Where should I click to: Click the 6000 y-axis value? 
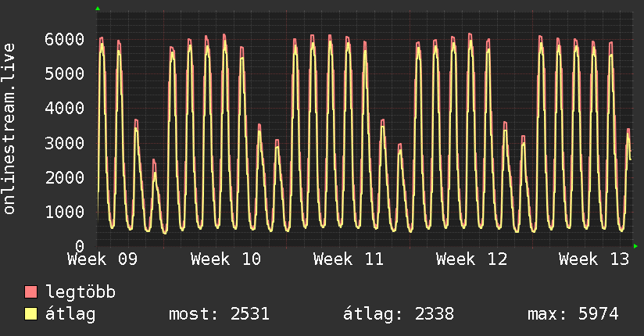(65, 39)
